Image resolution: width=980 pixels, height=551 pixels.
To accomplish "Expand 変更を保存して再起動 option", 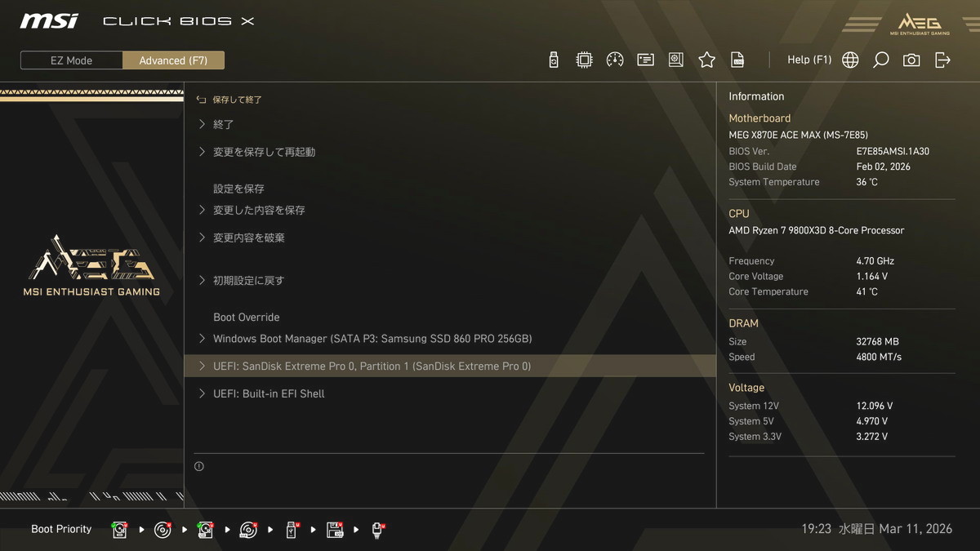I will pyautogui.click(x=264, y=152).
